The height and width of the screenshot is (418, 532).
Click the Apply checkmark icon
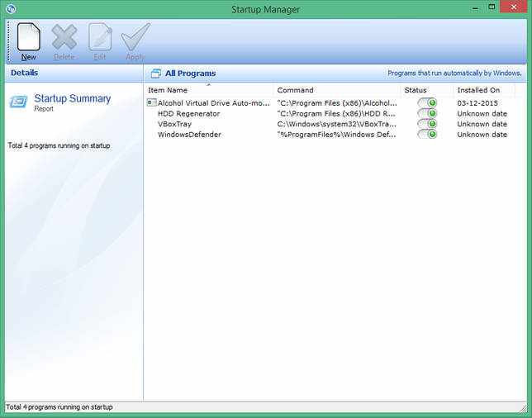tap(135, 36)
